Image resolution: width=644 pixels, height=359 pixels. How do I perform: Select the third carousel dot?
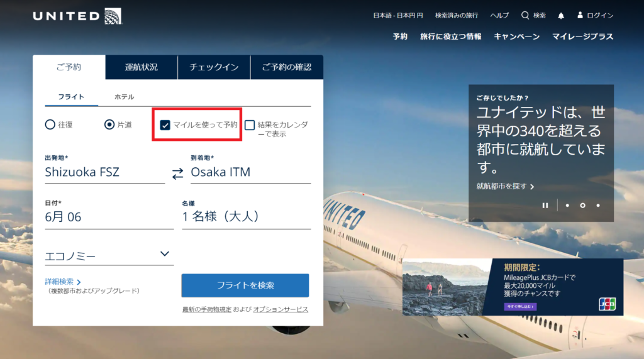pyautogui.click(x=598, y=205)
